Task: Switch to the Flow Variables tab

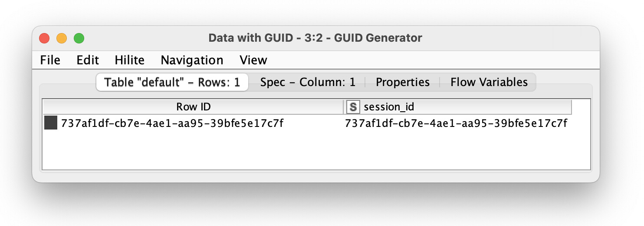Action: (x=489, y=82)
